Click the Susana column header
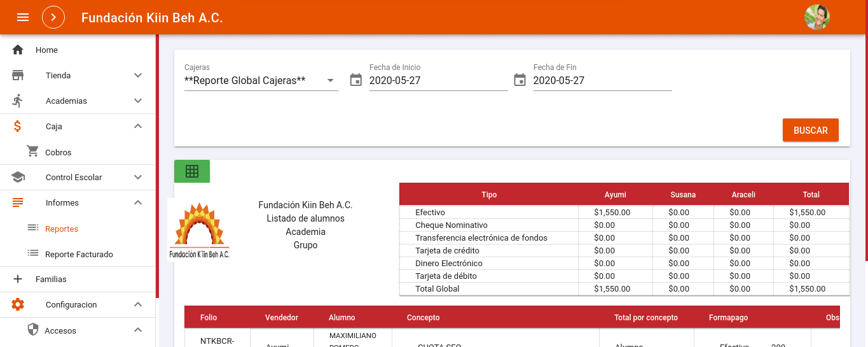This screenshot has width=868, height=347. (x=683, y=195)
